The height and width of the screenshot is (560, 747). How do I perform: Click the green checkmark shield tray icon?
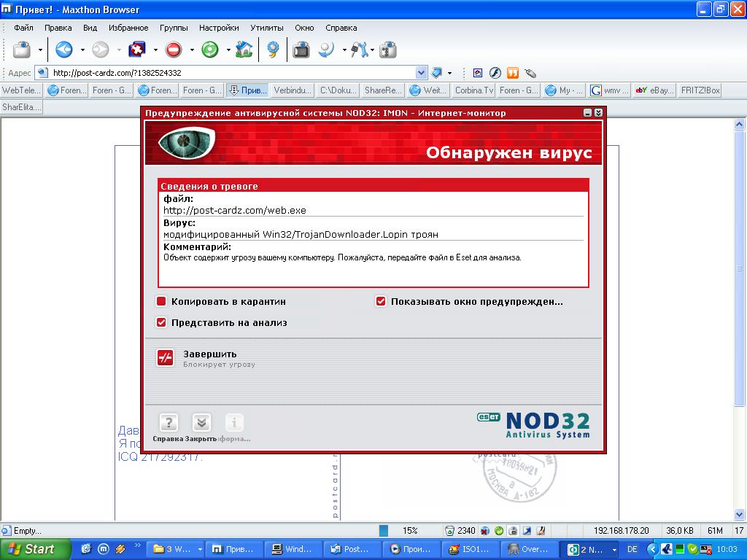693,549
